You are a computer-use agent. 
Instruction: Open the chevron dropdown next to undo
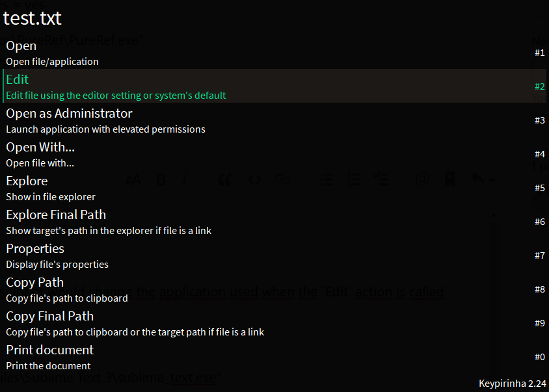coord(491,179)
